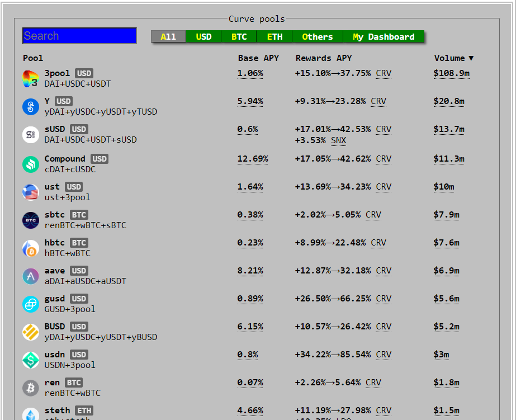Click ust volume $10m

444,187
